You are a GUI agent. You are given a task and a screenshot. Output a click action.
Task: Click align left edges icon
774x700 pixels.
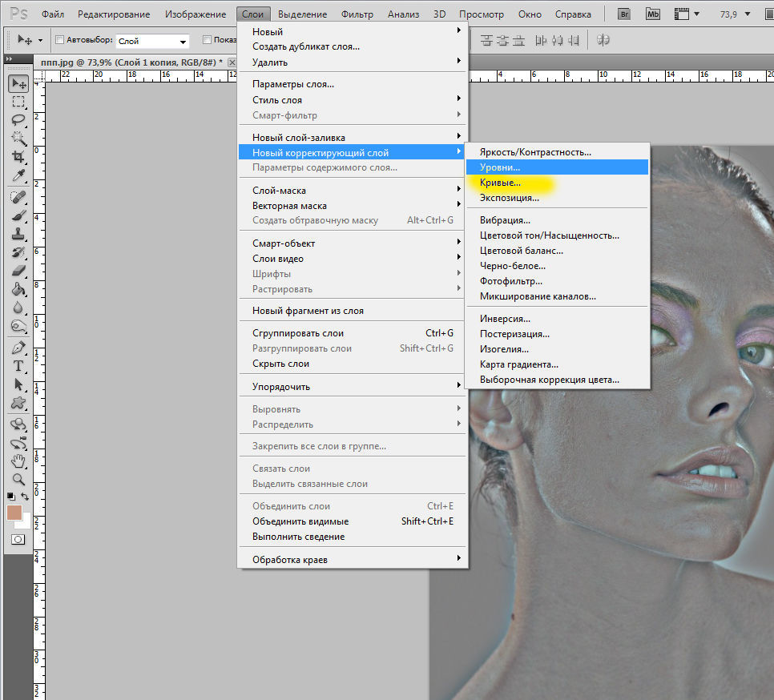pyautogui.click(x=541, y=41)
